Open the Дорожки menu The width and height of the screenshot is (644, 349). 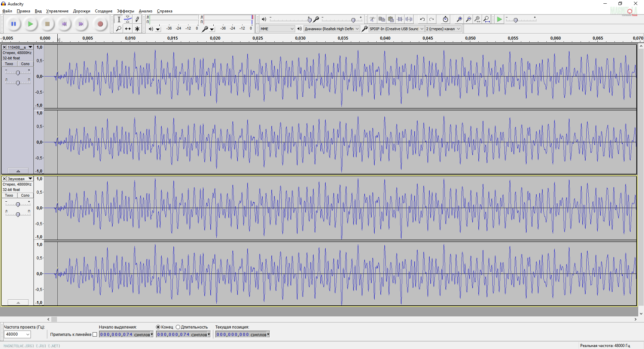coord(82,11)
